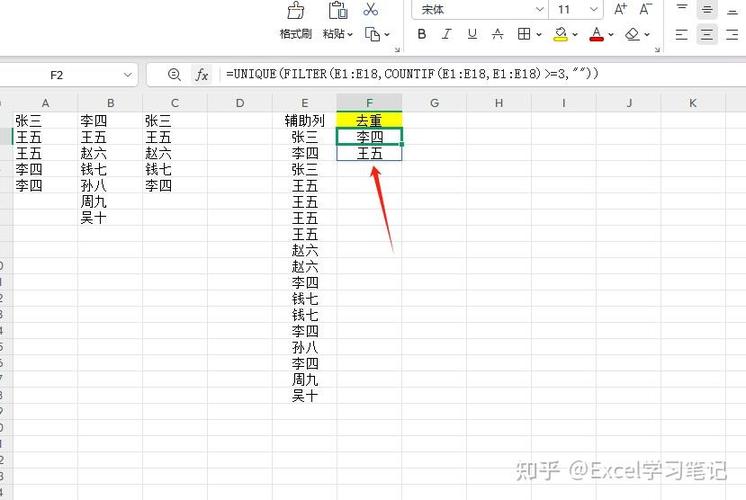Select cell E15 containing 孙八

pyautogui.click(x=304, y=347)
